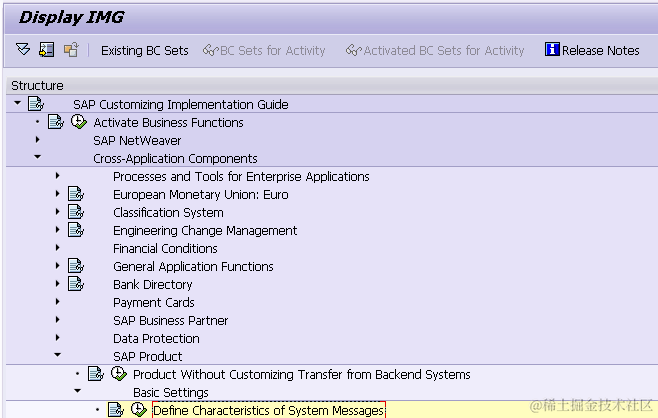The height and width of the screenshot is (418, 658).
Task: Expand the Payment Cards node
Action: click(x=57, y=301)
